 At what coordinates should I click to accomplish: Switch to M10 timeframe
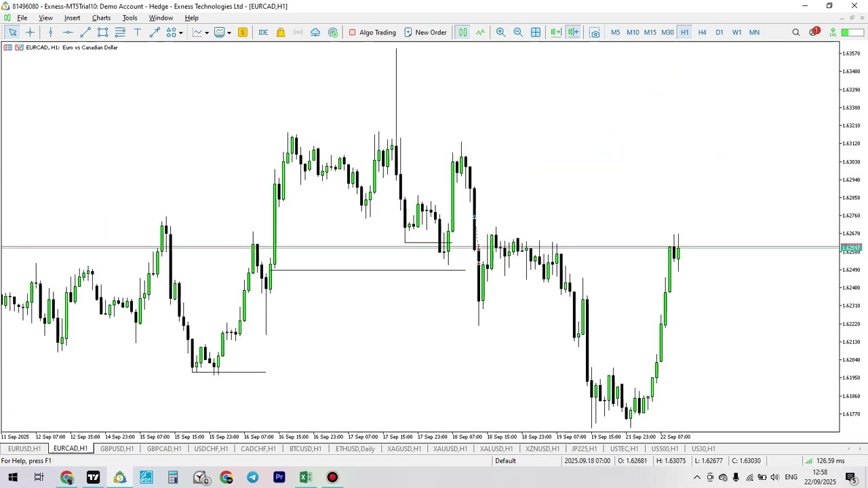point(633,33)
